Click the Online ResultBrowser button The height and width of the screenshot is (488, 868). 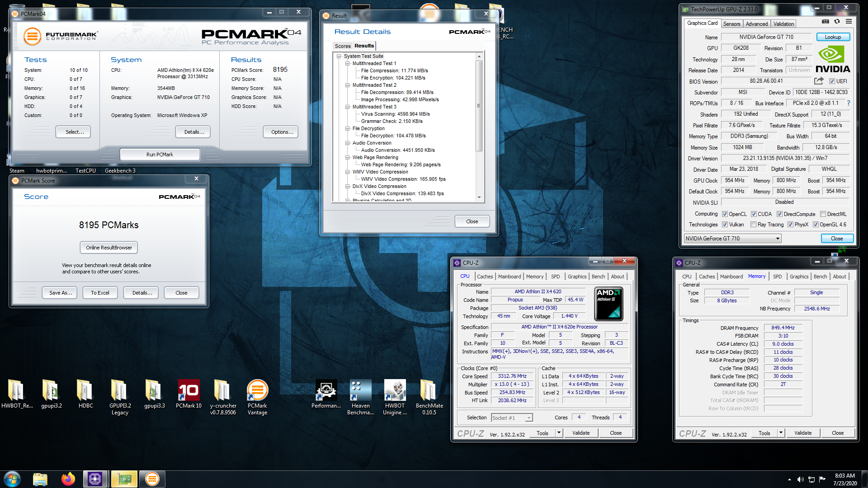[109, 248]
